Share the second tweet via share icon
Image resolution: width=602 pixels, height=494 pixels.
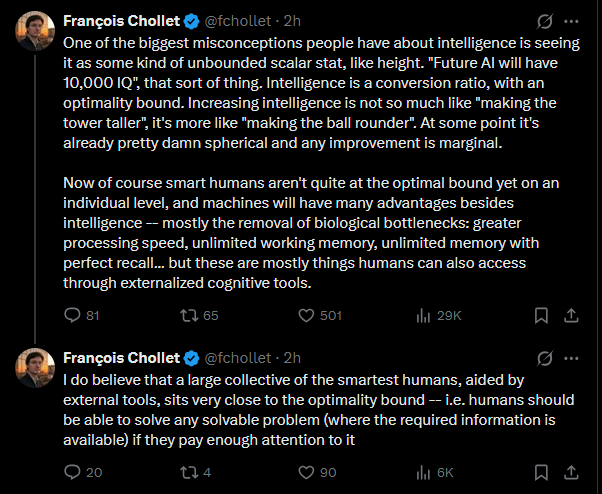[x=571, y=472]
